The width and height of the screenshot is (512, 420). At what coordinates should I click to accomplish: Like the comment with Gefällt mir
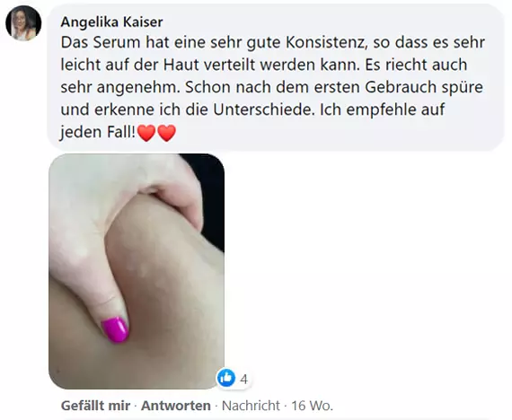95,406
